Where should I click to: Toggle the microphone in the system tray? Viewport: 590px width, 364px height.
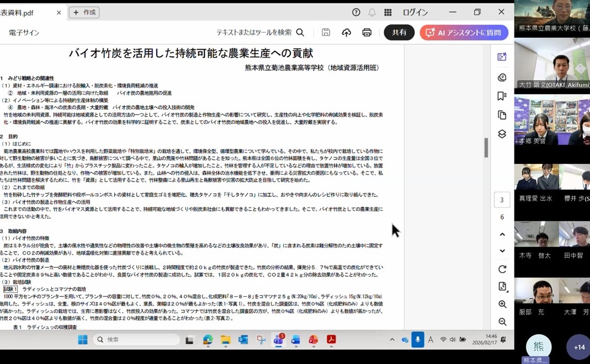[x=418, y=340]
